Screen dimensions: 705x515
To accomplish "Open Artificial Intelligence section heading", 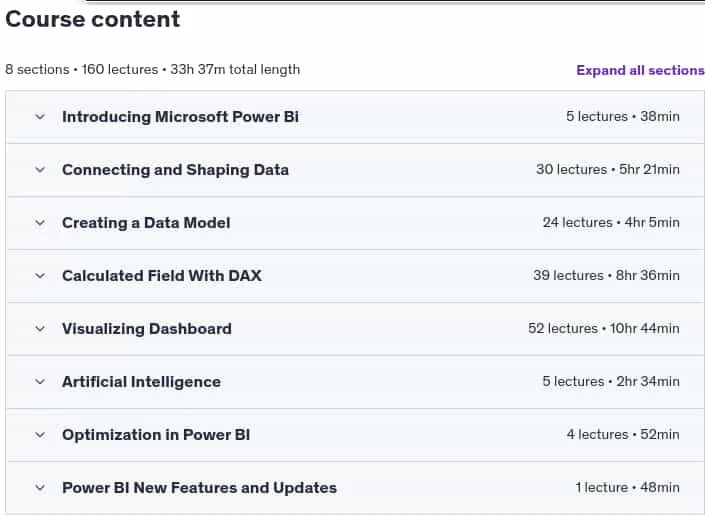I will (142, 382).
